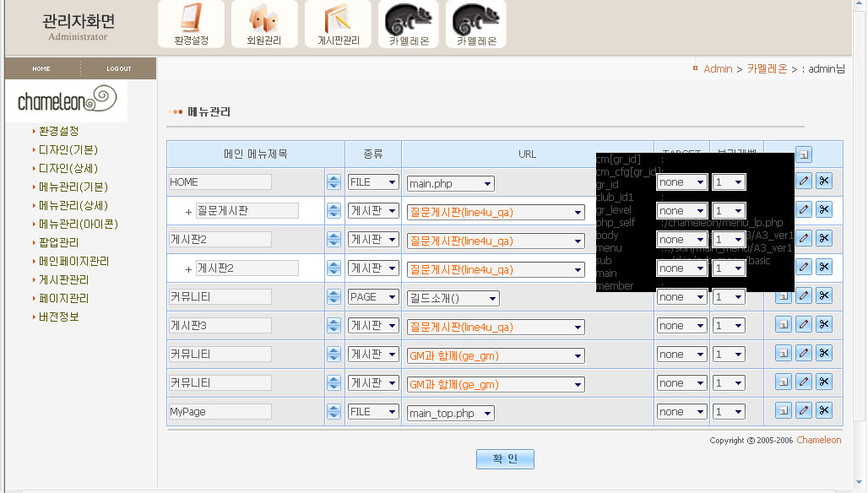This screenshot has height=493, width=868.
Task: Click the reorder arrows in MyPage row
Action: pos(334,412)
